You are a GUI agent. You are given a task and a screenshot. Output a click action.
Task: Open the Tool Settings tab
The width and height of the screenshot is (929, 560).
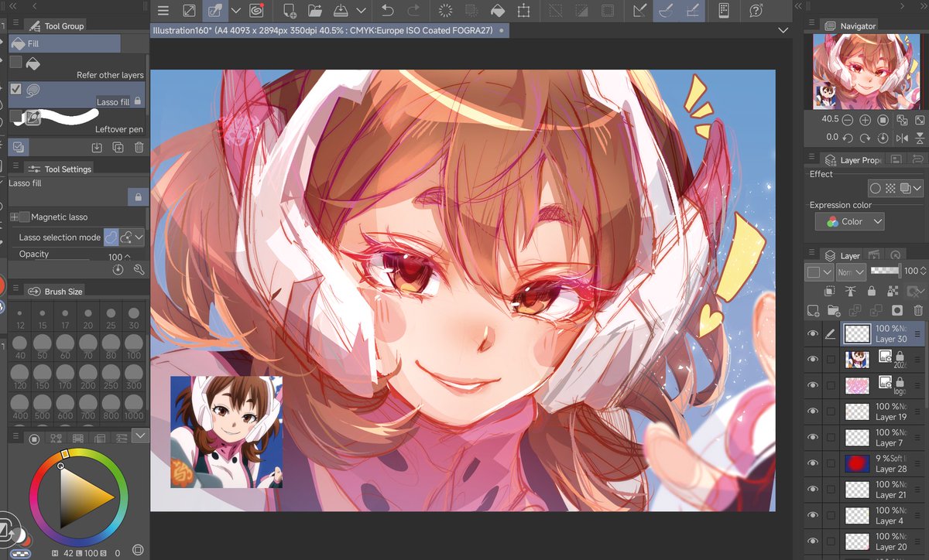click(x=58, y=169)
